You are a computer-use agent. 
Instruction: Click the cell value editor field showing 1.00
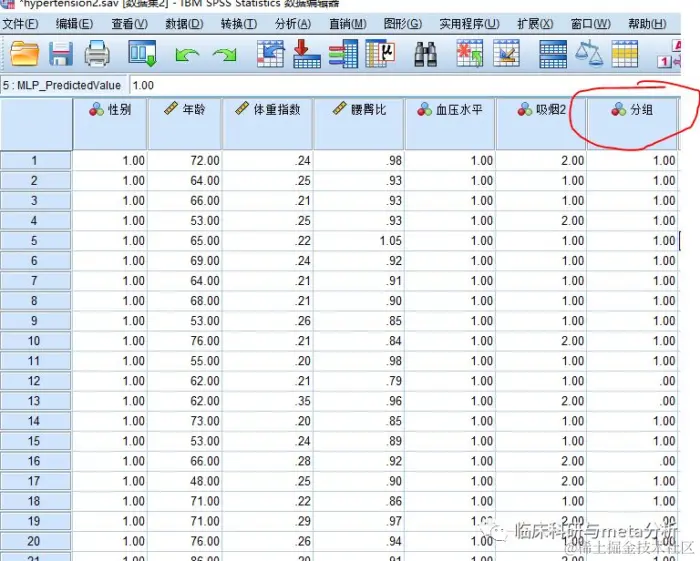click(404, 85)
